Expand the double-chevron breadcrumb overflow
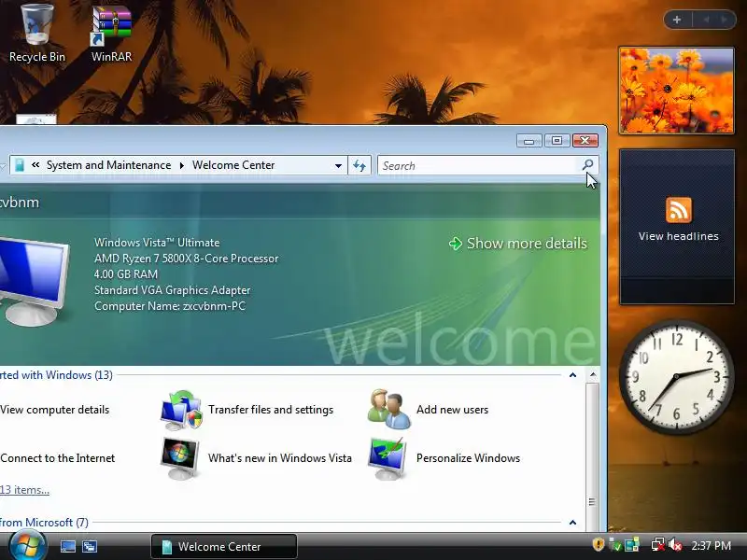The height and width of the screenshot is (560, 747). pos(35,165)
